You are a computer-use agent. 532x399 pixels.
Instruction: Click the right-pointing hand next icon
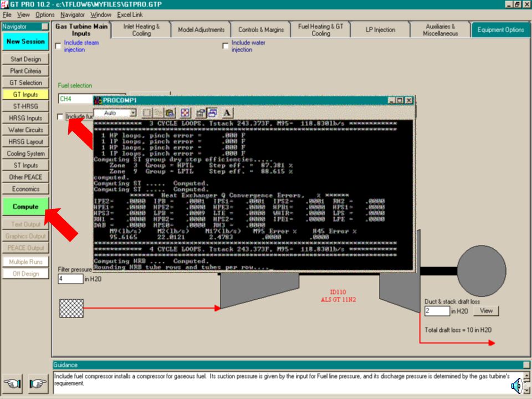(x=38, y=383)
